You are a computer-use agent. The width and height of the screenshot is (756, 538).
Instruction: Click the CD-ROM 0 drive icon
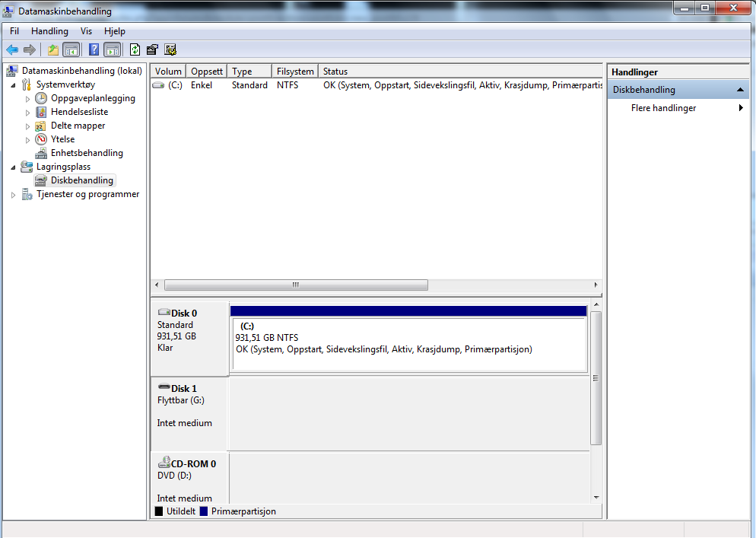coord(164,462)
